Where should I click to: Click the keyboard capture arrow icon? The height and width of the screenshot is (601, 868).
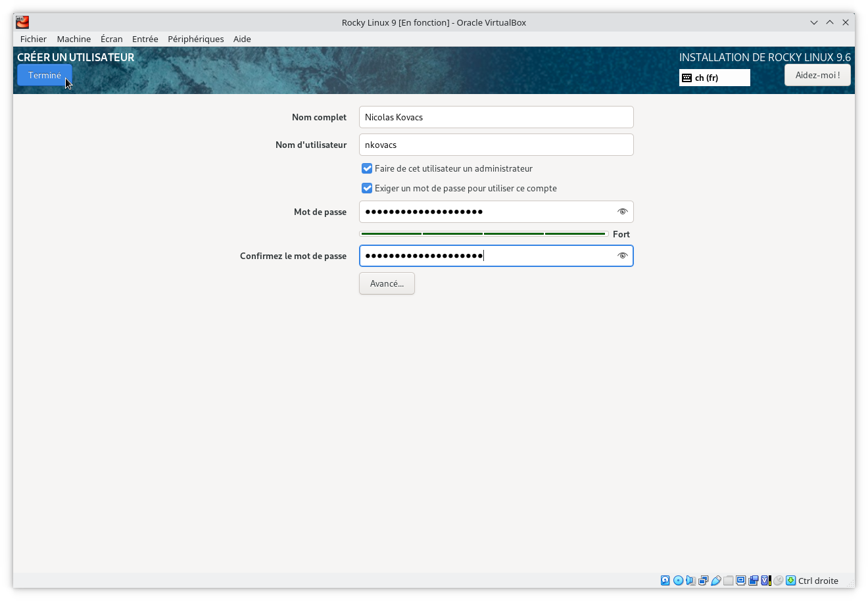click(790, 581)
